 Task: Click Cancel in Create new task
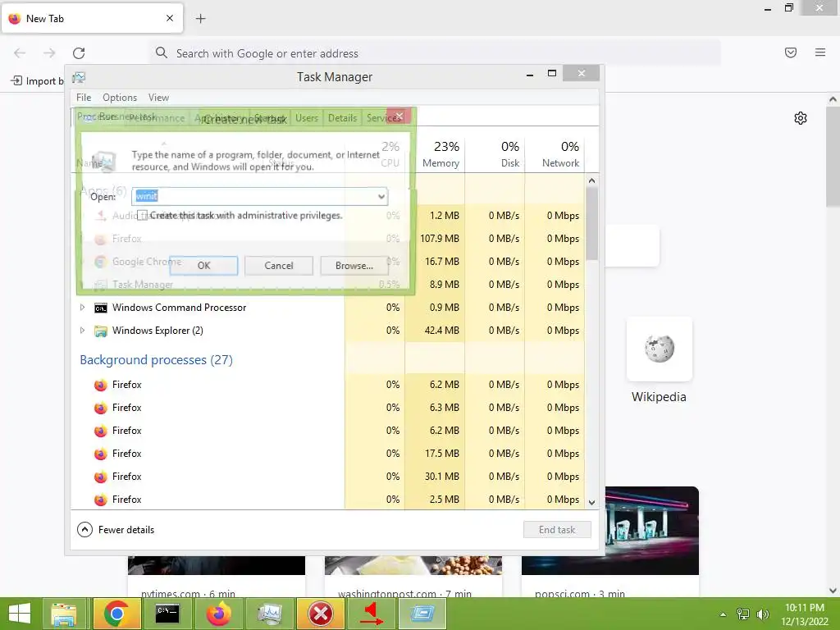(279, 266)
